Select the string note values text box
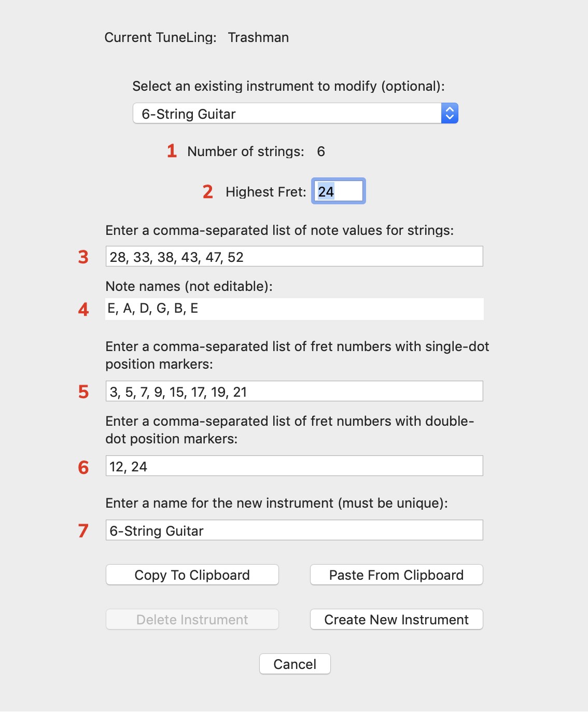 click(294, 256)
